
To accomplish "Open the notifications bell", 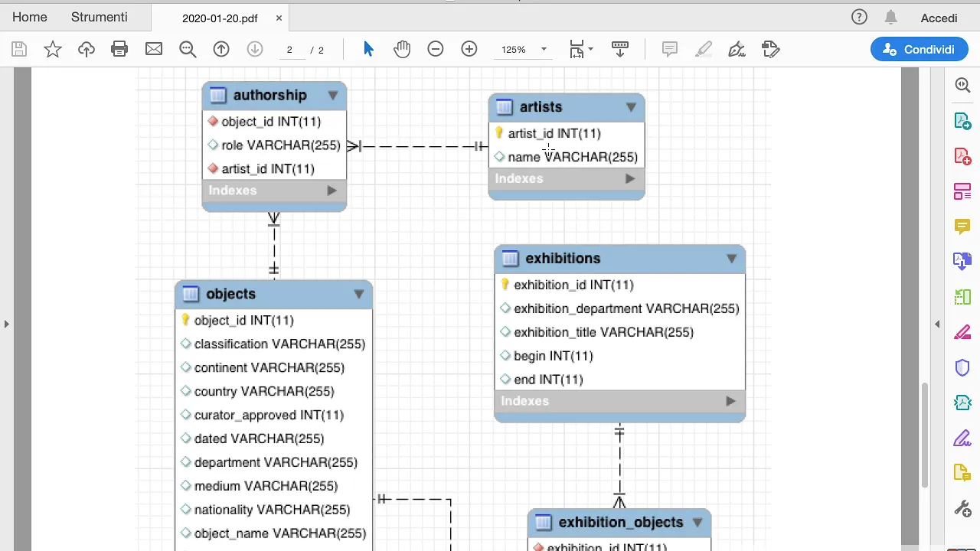I will [x=890, y=17].
